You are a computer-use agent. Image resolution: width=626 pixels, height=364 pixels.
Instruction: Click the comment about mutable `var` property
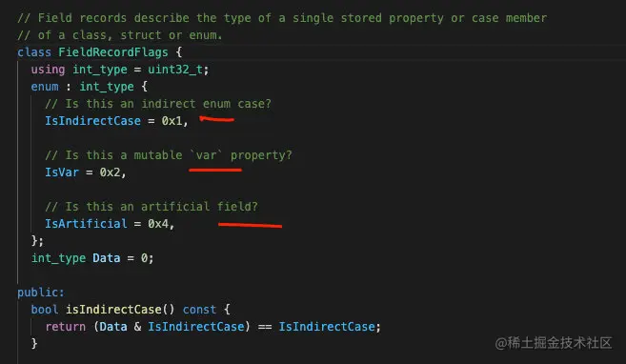coord(169,155)
